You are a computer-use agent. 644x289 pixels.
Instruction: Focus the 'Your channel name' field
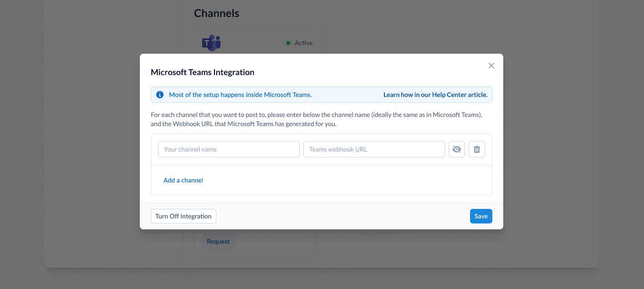[x=229, y=149]
